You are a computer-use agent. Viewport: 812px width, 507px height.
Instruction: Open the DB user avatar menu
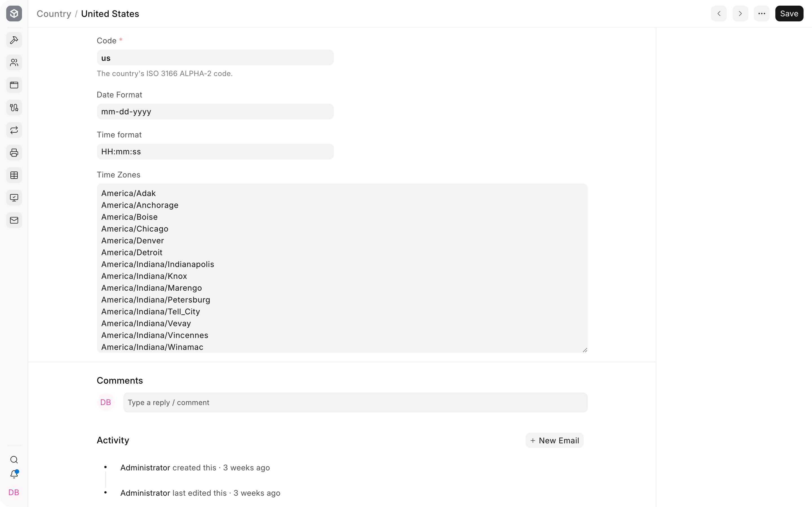14,492
